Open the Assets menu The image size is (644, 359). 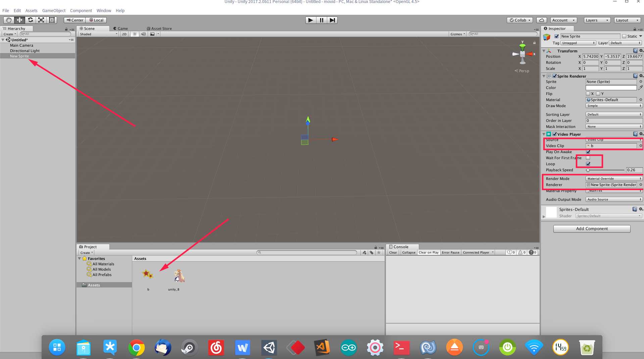[x=32, y=10]
